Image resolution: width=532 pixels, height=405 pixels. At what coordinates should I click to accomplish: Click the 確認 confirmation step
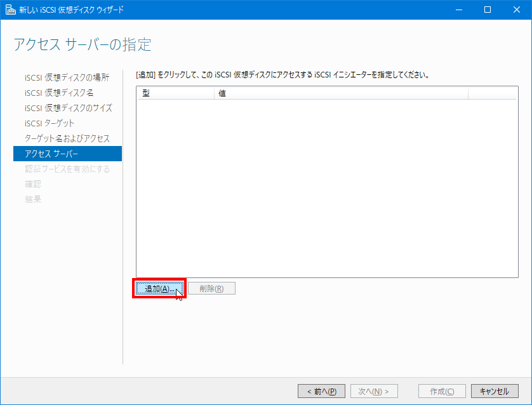click(x=33, y=184)
